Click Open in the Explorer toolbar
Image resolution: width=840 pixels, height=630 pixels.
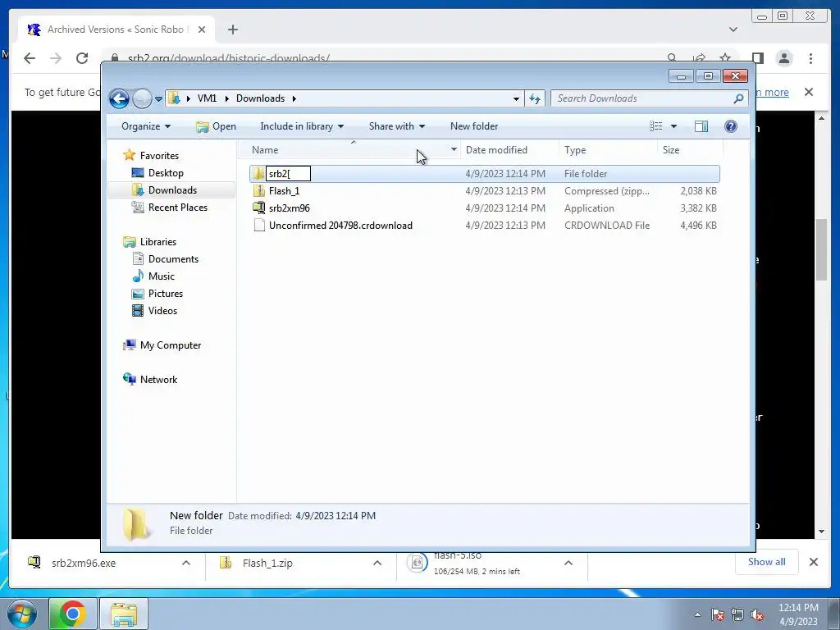[216, 126]
